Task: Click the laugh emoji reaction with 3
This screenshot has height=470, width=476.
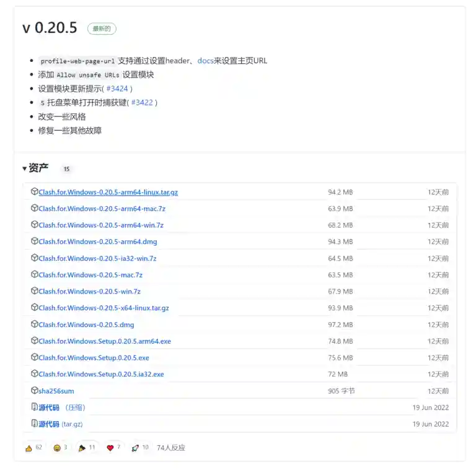Action: 60,448
